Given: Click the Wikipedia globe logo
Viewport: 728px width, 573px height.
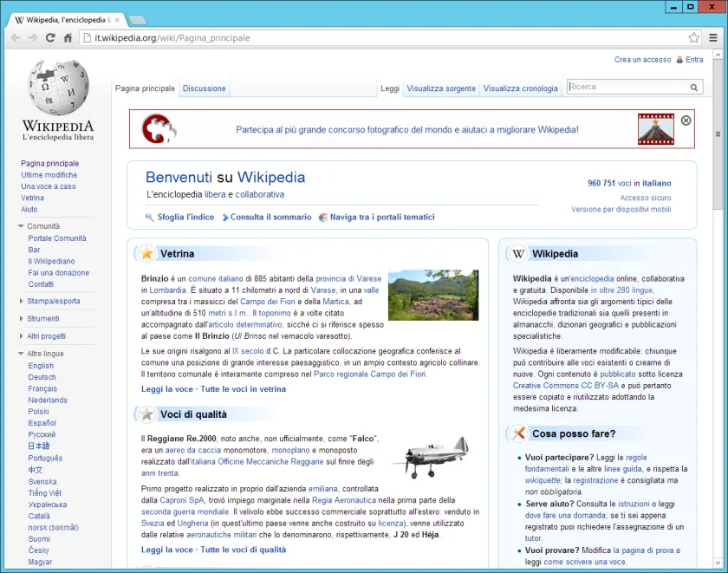Looking at the screenshot, I should [58, 88].
